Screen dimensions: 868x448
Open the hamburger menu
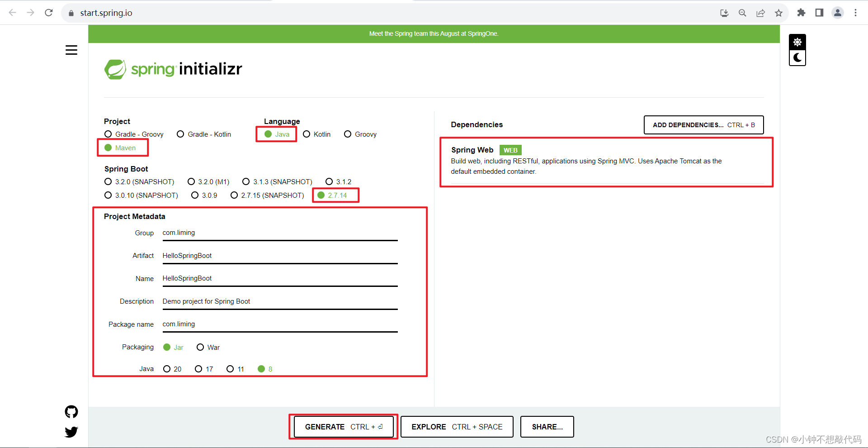(71, 50)
